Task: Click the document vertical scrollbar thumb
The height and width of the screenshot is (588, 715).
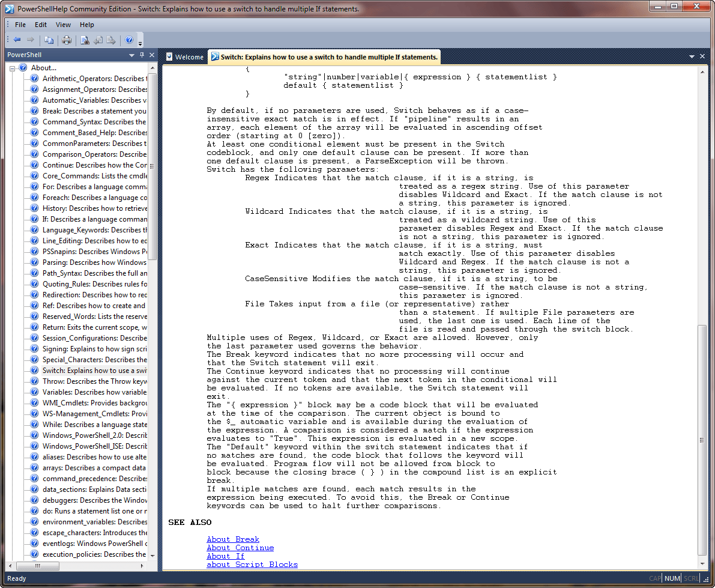Action: point(702,440)
